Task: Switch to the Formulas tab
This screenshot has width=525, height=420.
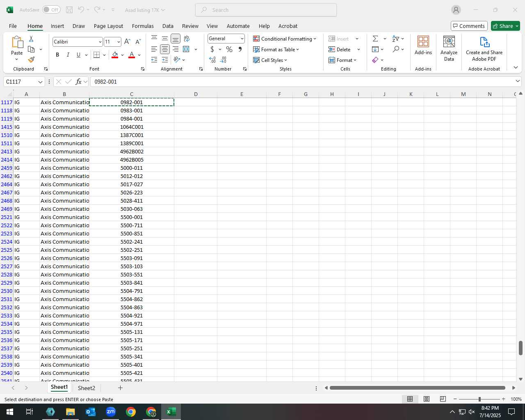Action: point(143,26)
